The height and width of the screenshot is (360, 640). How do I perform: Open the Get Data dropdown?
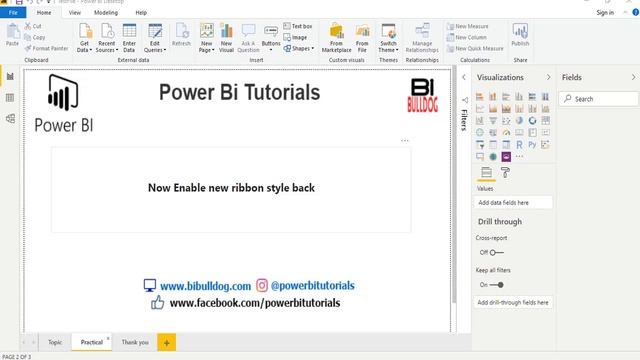point(84,38)
